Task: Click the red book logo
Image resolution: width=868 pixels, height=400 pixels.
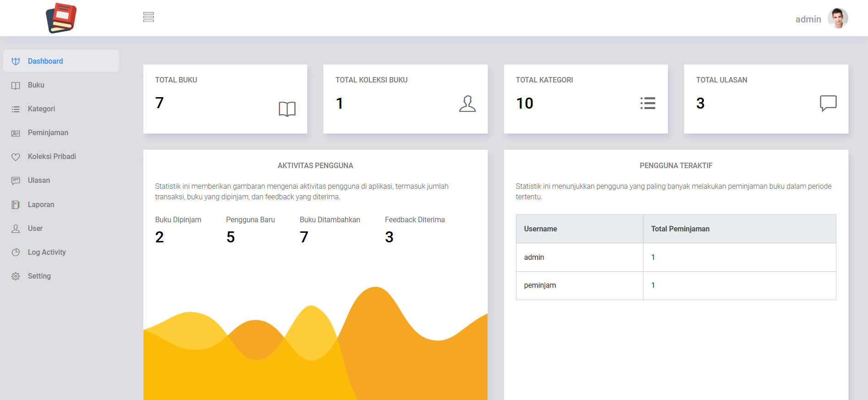Action: click(61, 18)
